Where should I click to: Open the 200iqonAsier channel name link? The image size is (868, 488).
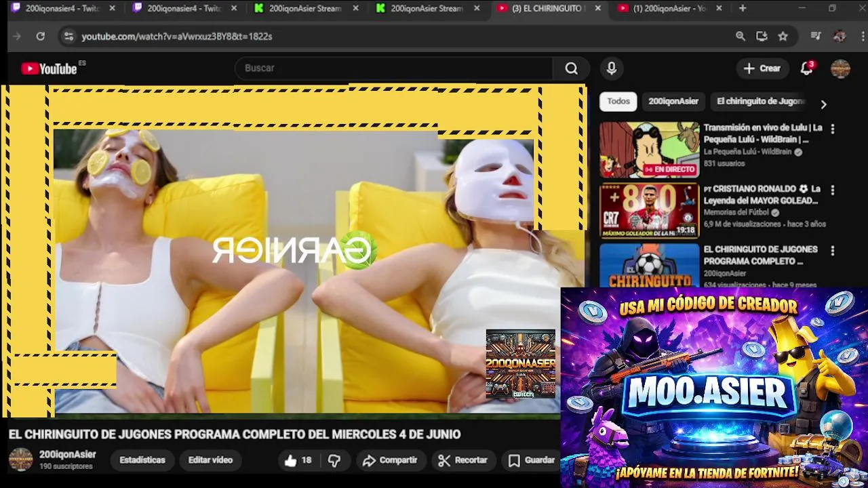pyautogui.click(x=68, y=455)
